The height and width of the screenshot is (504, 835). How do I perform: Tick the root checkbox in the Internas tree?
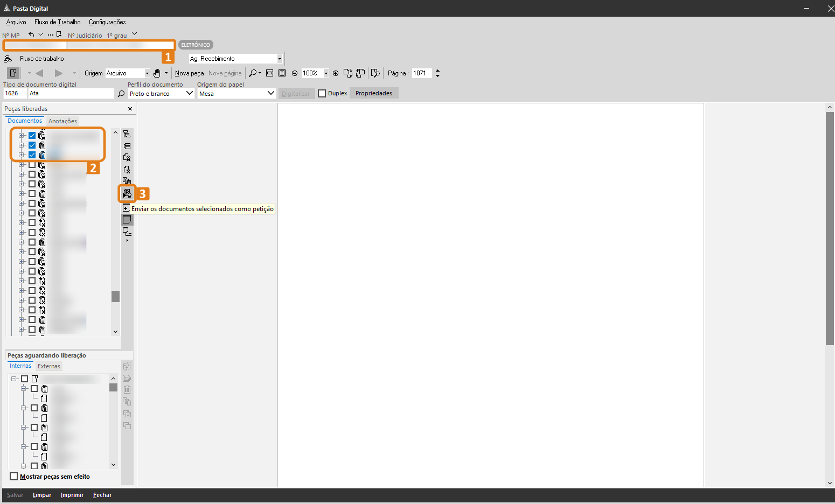[x=24, y=379]
